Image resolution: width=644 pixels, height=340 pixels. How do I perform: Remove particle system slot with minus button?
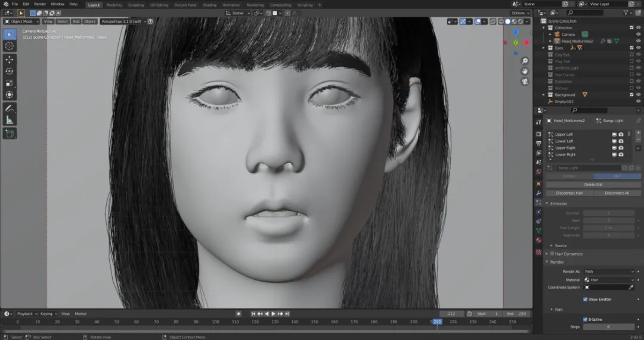[638, 139]
